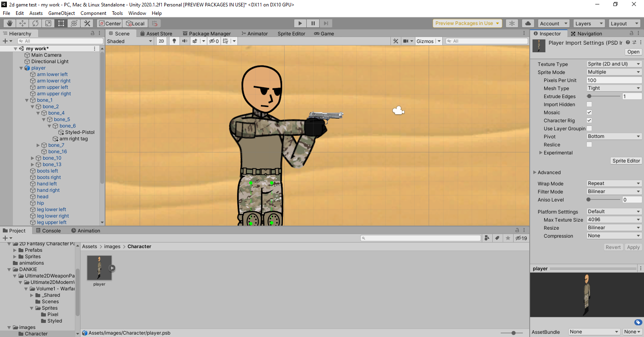The image size is (644, 337).
Task: Select the Transform tool
Action: (74, 23)
